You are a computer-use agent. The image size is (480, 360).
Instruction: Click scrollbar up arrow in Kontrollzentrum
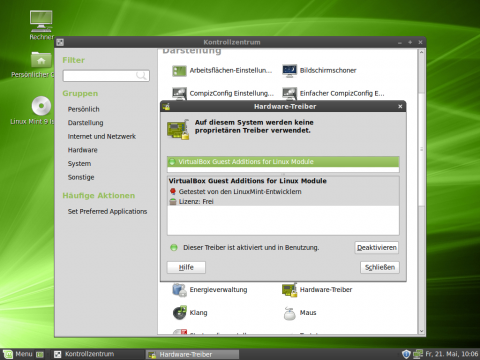421,52
